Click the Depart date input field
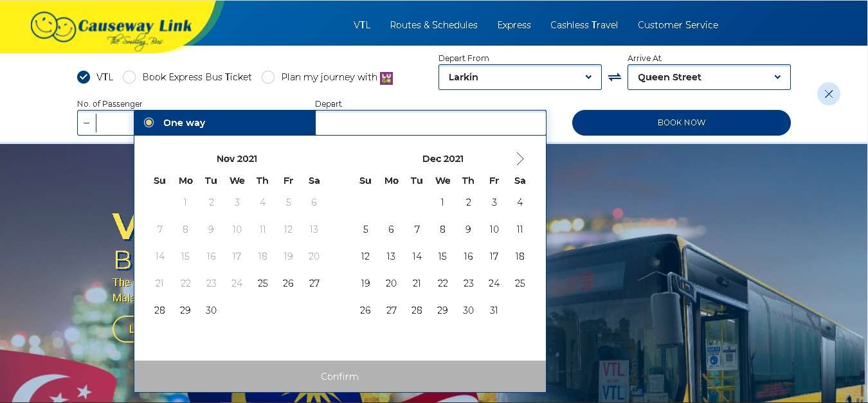The width and height of the screenshot is (868, 403). click(x=430, y=123)
